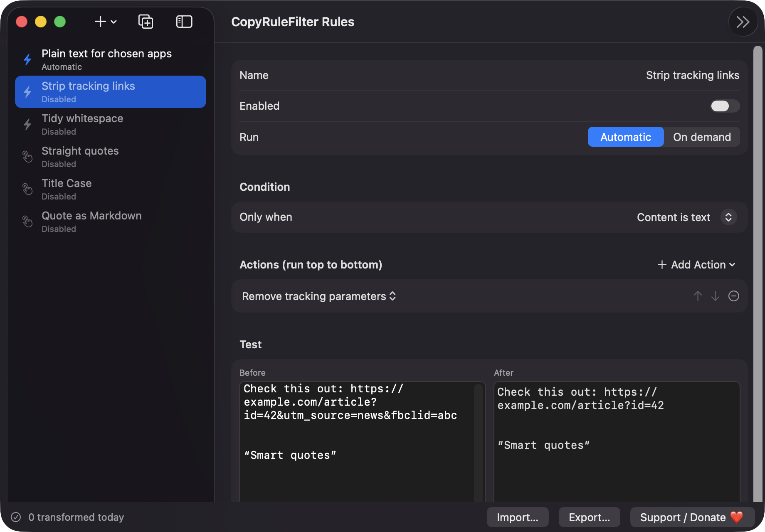Select the Tidy whitespace rule
This screenshot has width=765, height=532.
tap(111, 124)
